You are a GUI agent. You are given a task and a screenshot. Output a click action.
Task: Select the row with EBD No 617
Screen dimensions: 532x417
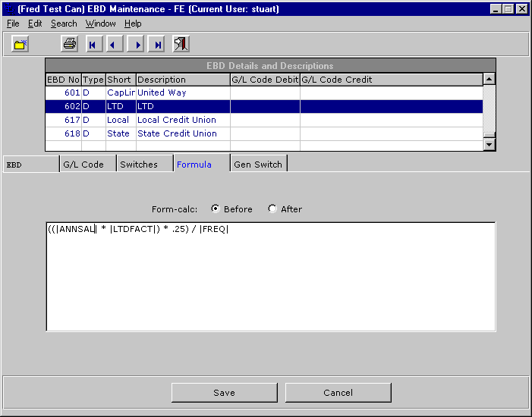[x=264, y=120]
